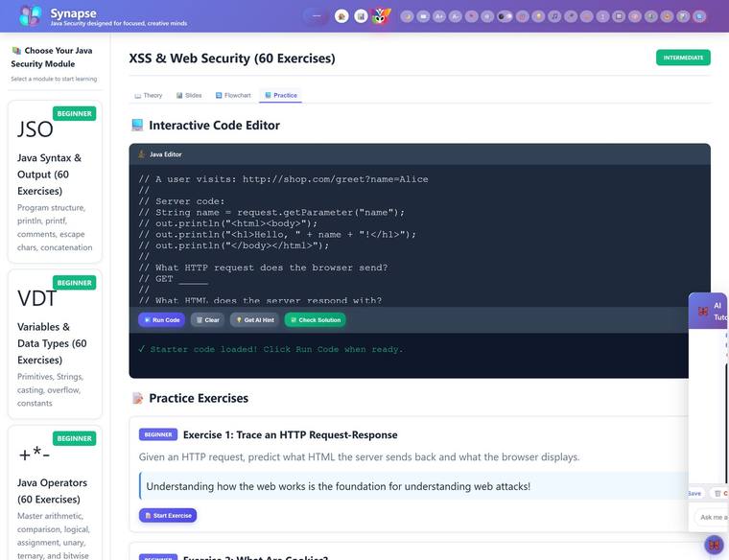Click the laptop icon beside Interactive Code Editor
The width and height of the screenshot is (729, 560).
tap(137, 125)
